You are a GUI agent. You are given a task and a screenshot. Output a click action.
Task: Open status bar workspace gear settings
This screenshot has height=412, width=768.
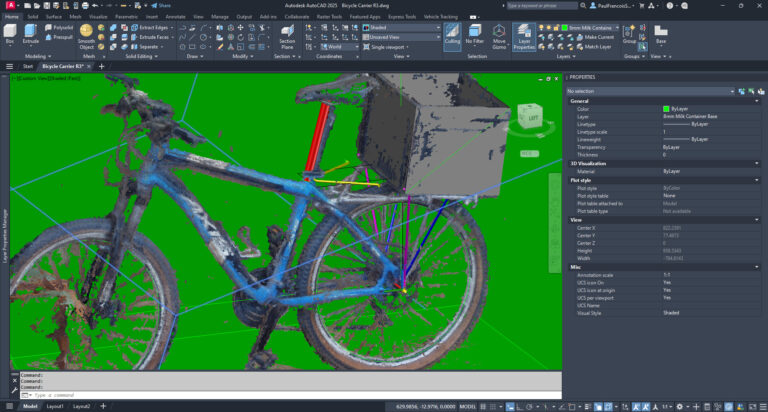click(679, 407)
